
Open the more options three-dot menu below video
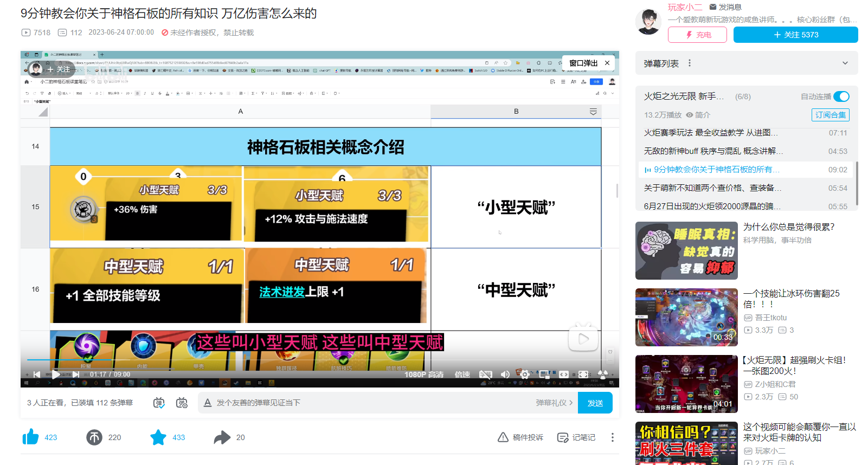613,437
